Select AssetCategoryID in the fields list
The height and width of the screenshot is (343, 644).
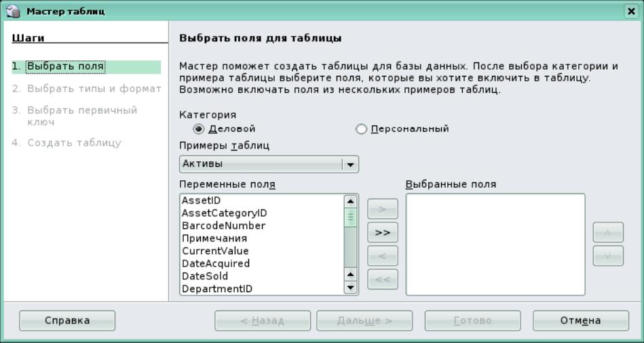tap(263, 213)
